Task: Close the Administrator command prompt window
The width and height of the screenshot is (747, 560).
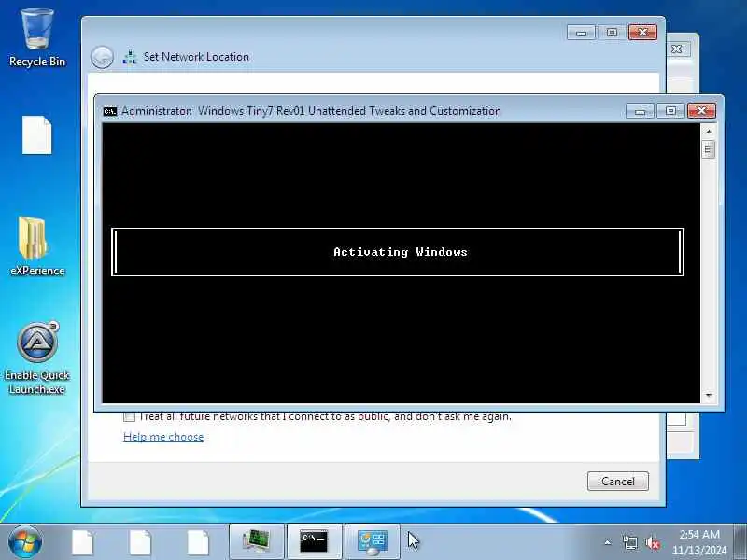Action: point(701,111)
